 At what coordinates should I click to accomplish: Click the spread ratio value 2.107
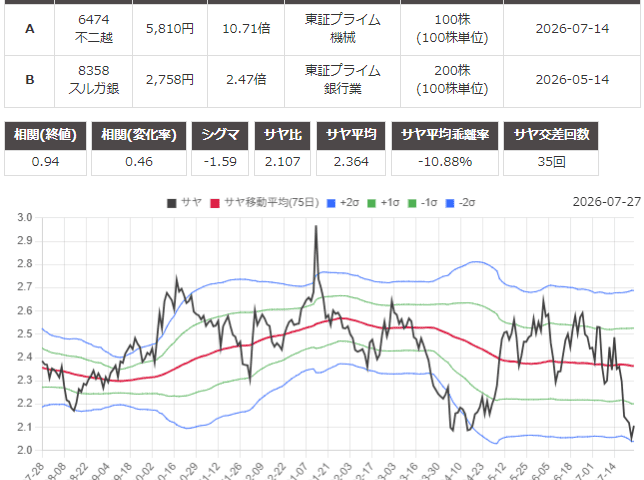pyautogui.click(x=283, y=162)
